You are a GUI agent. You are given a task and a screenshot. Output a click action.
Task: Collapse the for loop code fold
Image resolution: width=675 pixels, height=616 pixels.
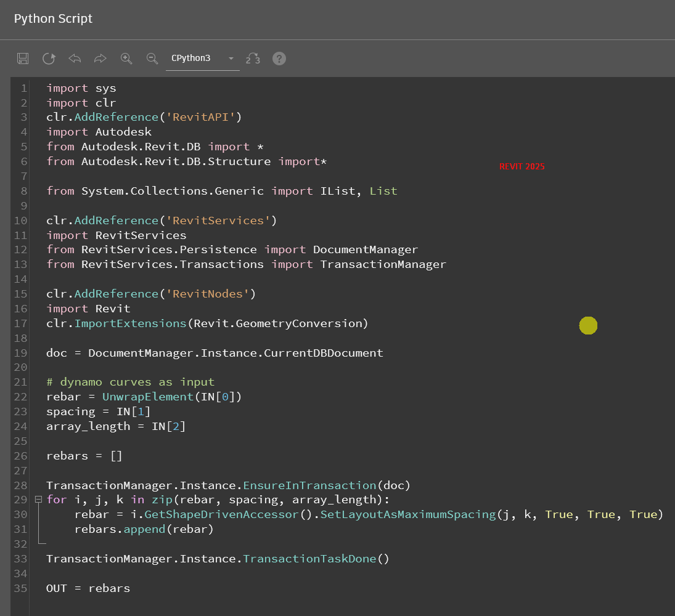(38, 500)
